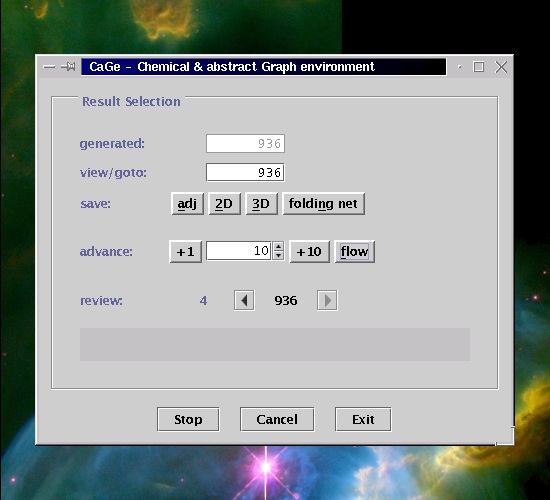This screenshot has height=500, width=550.
Task: Open window menu dash icon
Action: coord(49,67)
